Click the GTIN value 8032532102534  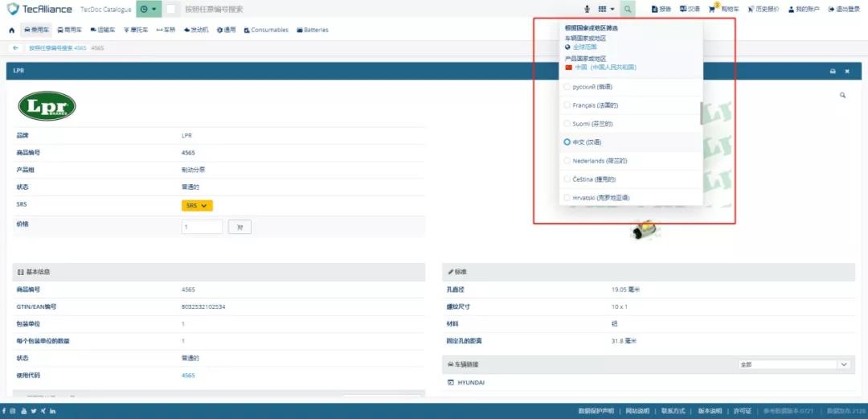click(203, 306)
